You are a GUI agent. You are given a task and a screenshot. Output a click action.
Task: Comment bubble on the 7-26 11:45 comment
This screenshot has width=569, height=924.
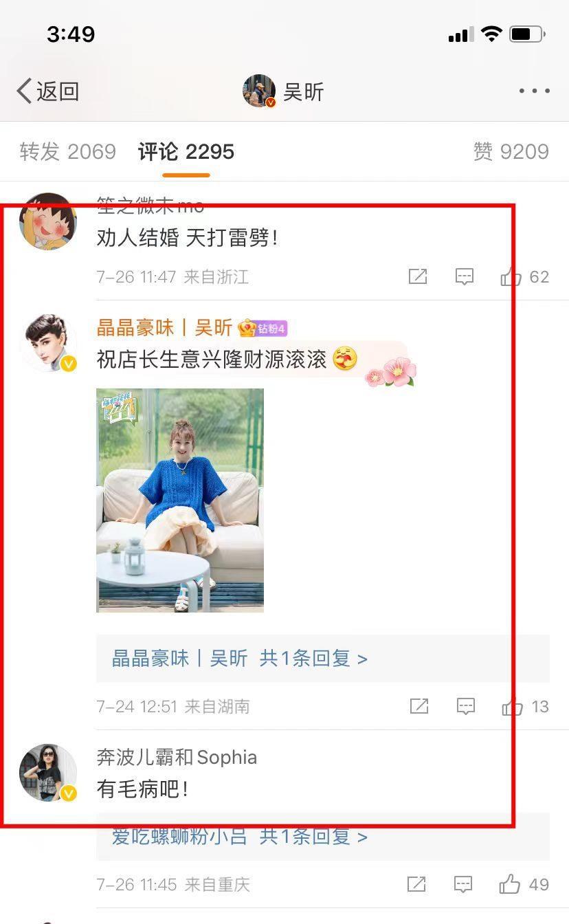[463, 884]
